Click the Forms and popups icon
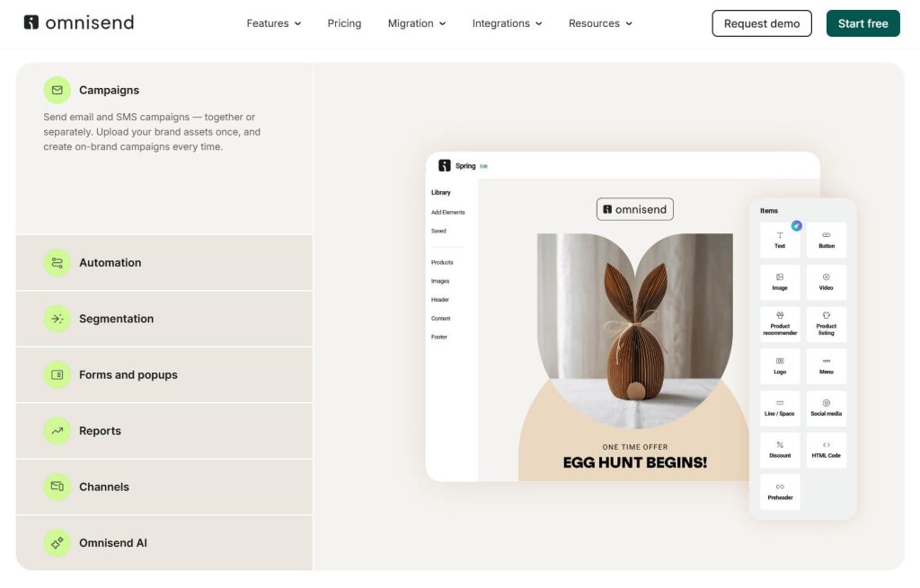The width and height of the screenshot is (920, 588). click(x=57, y=374)
